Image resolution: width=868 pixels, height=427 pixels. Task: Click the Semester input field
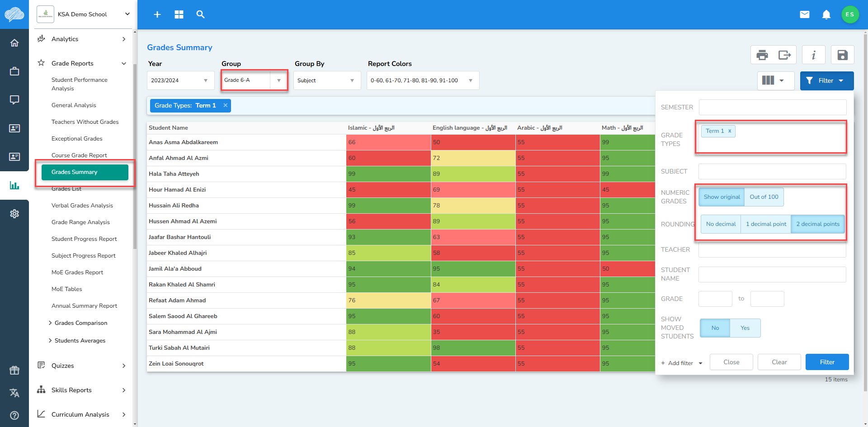point(773,108)
